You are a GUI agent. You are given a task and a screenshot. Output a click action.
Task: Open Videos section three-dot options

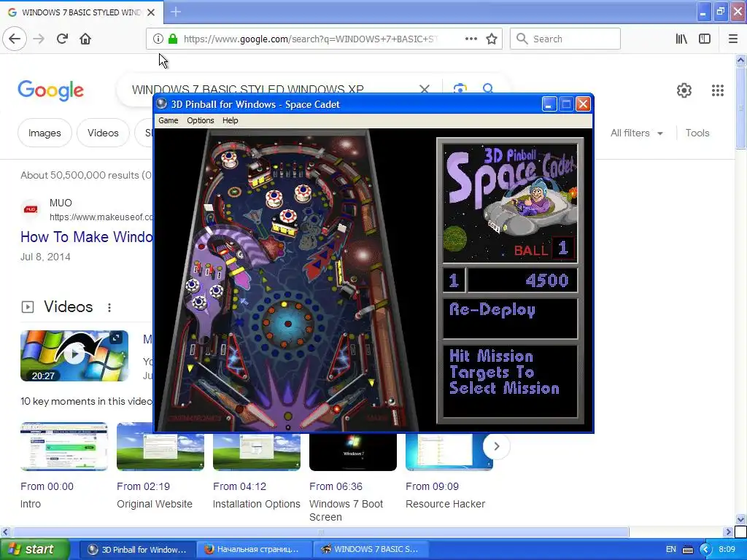(x=109, y=308)
